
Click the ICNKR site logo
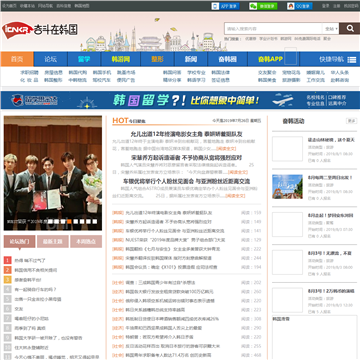(39, 30)
